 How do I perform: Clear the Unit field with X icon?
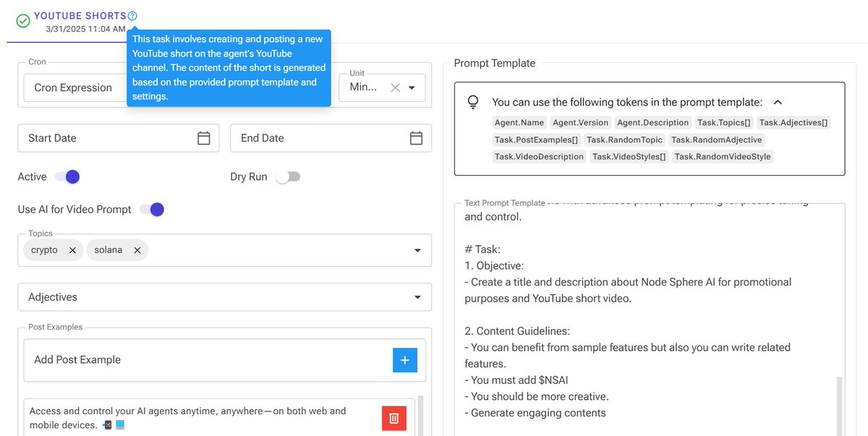(395, 87)
